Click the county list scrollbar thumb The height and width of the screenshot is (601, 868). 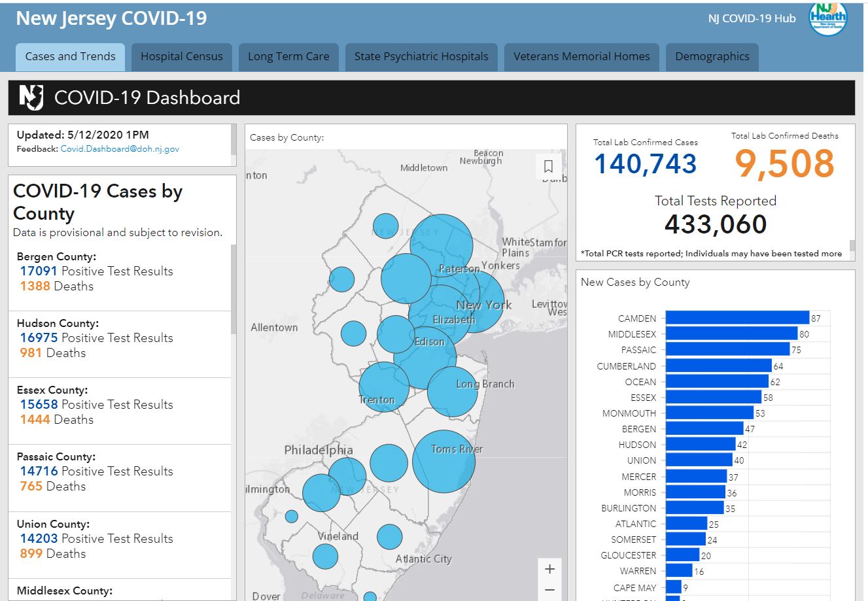234,289
